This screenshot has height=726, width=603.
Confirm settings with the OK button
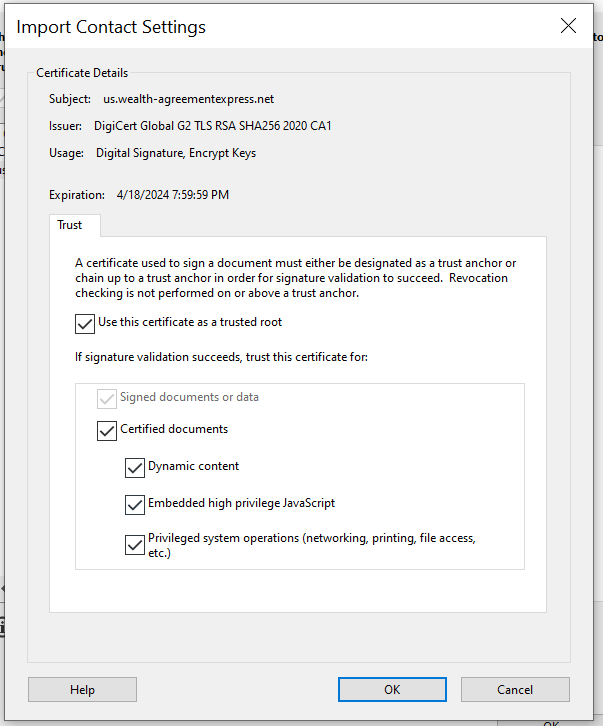pyautogui.click(x=392, y=689)
